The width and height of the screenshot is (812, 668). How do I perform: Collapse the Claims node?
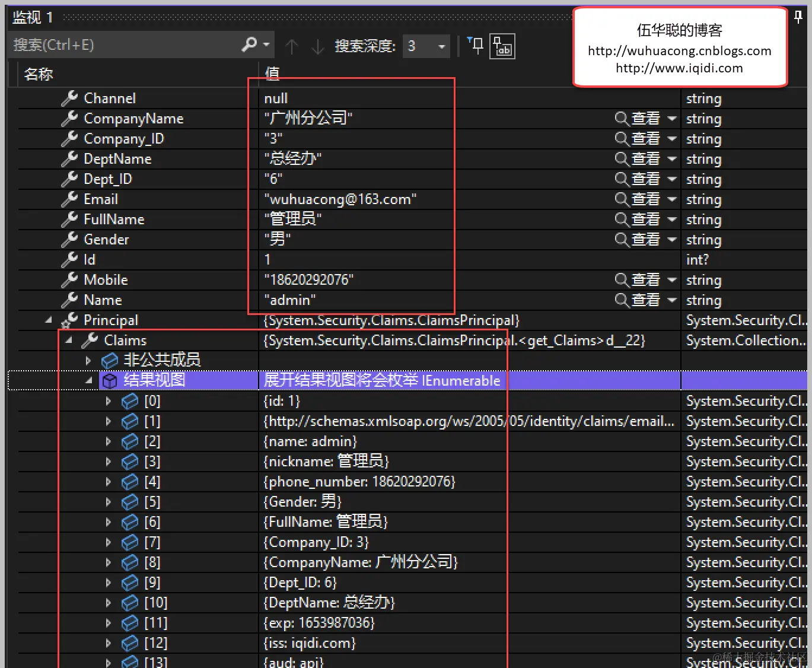(x=69, y=341)
